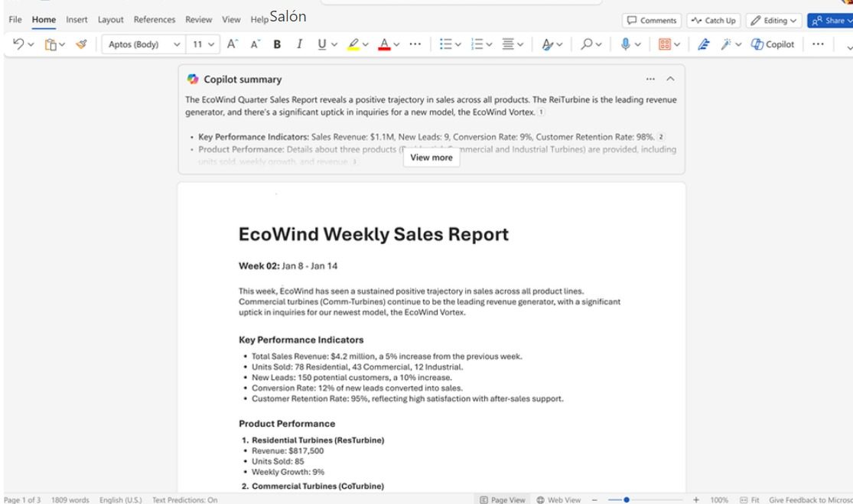The image size is (853, 504).
Task: Click the Increase font size icon
Action: pyautogui.click(x=232, y=44)
